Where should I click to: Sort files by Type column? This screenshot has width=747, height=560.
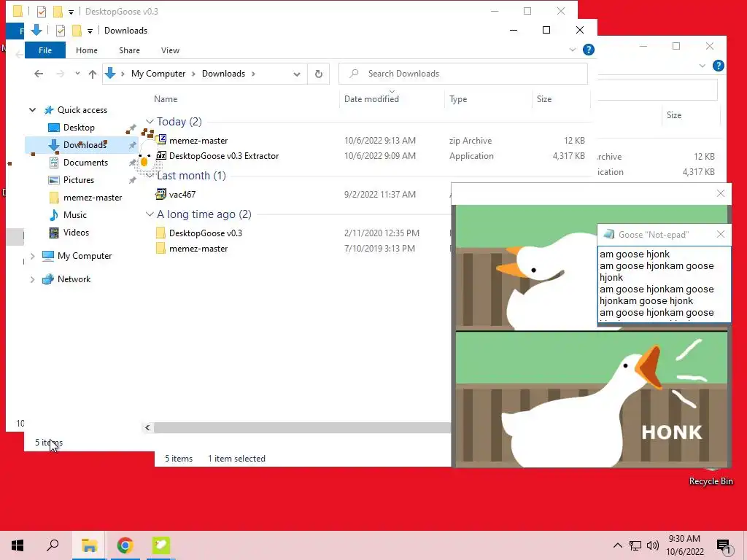coord(458,99)
